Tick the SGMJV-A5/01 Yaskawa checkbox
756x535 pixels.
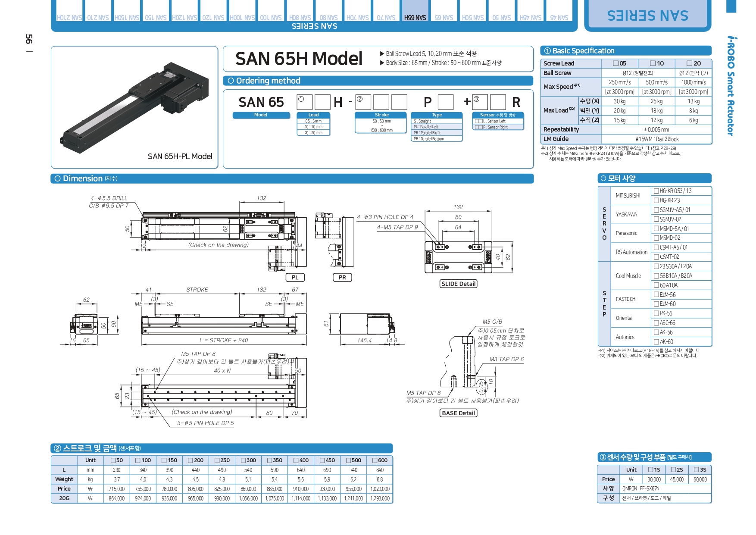coord(656,210)
